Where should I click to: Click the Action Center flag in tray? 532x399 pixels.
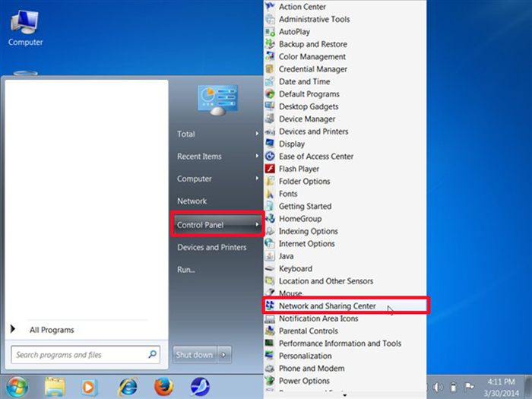[x=469, y=386]
